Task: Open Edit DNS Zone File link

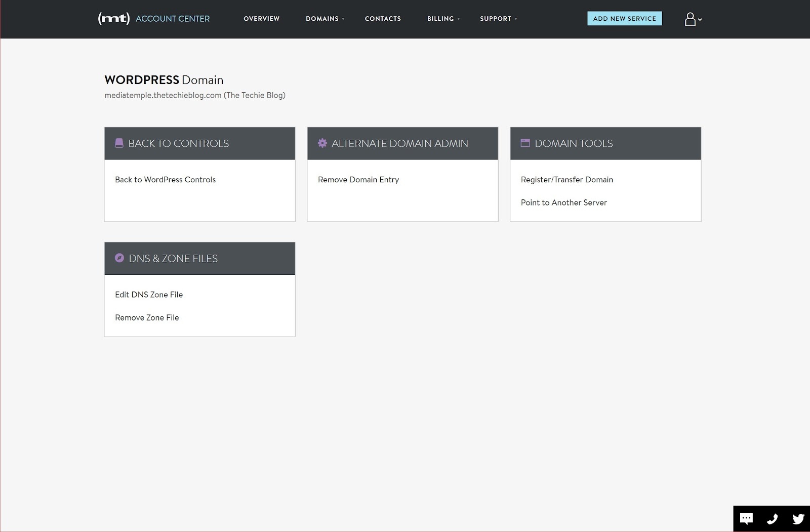Action: click(x=149, y=295)
